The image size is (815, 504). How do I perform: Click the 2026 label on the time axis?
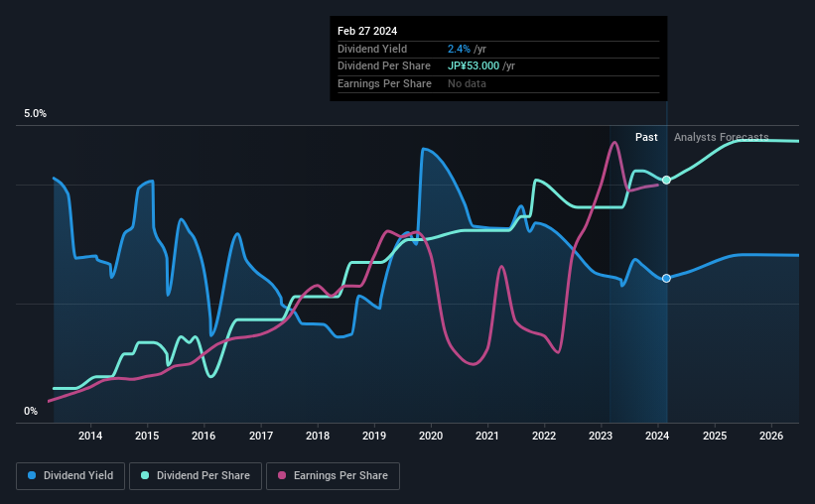[x=771, y=436]
